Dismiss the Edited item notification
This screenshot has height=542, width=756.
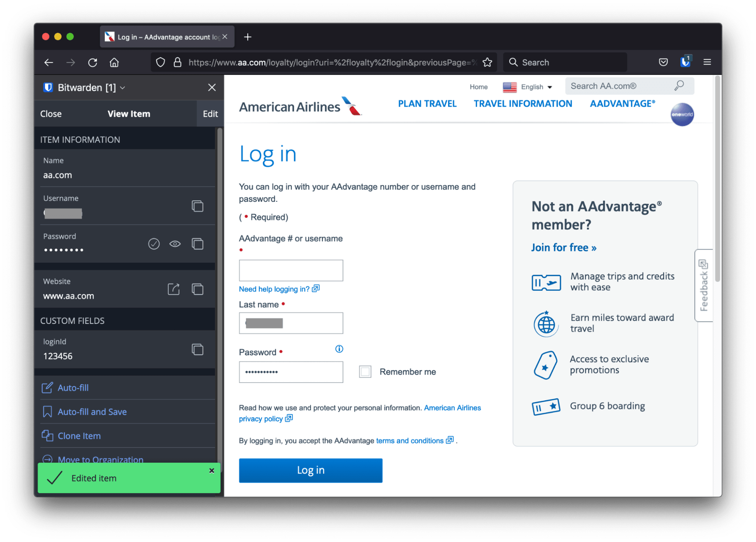pyautogui.click(x=212, y=471)
